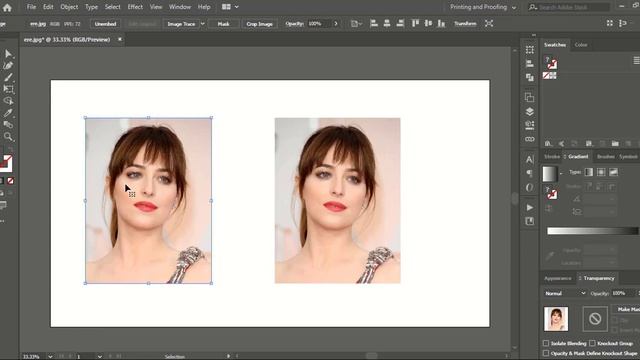The height and width of the screenshot is (360, 640).
Task: Open the Paragraph panel icon
Action: pyautogui.click(x=529, y=173)
